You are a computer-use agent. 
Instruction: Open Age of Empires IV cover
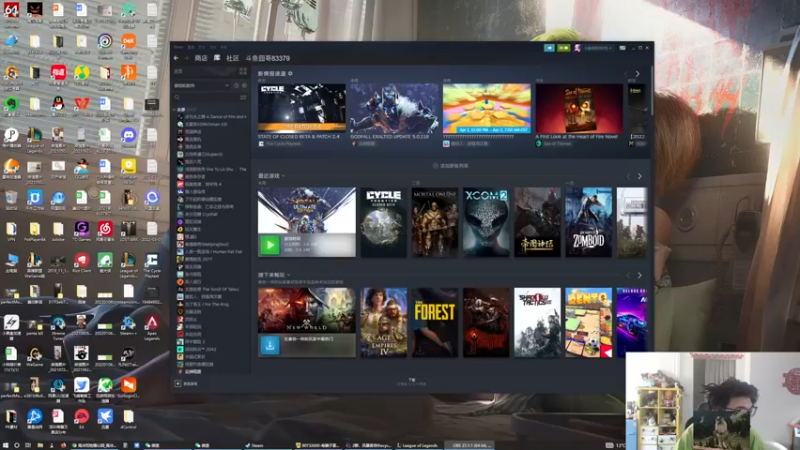[384, 322]
